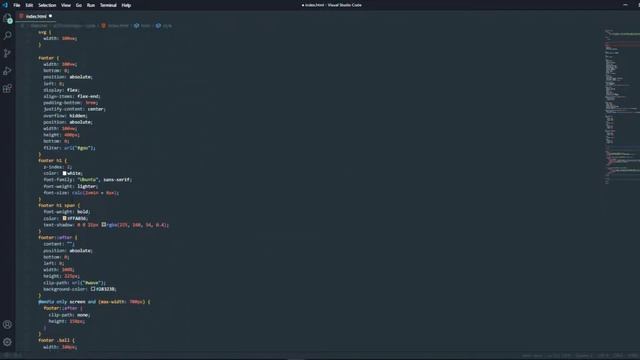This screenshot has height=360, width=640.
Task: Click the HTML file icon in breadcrumb
Action: pos(104,25)
